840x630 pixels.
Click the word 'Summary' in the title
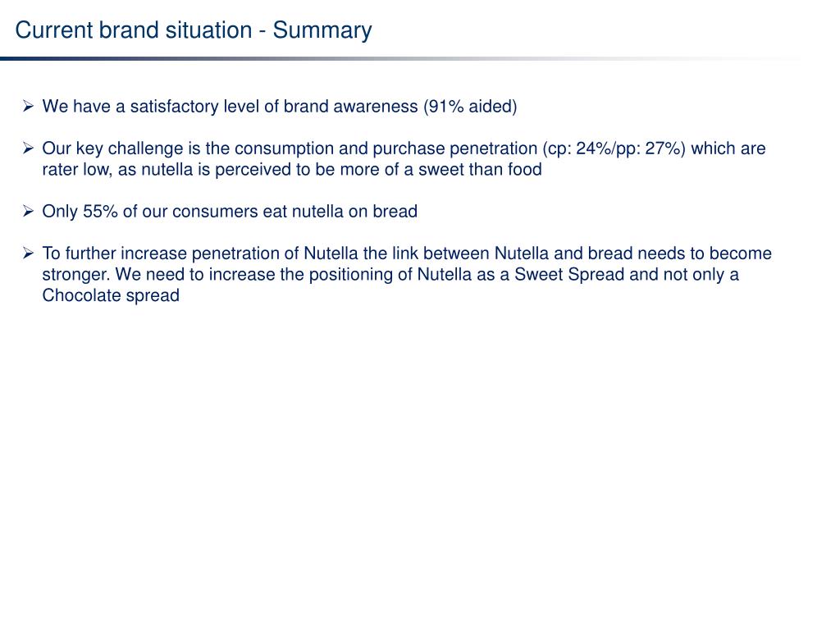(322, 30)
